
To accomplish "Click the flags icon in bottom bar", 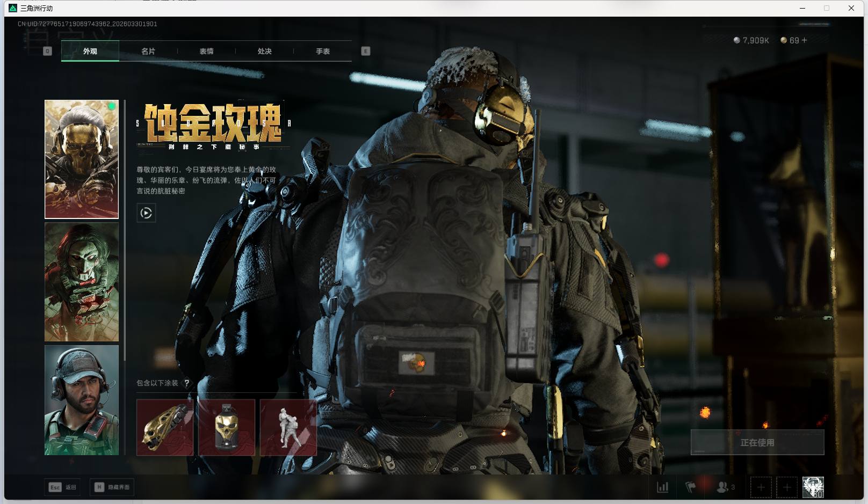I will pyautogui.click(x=691, y=487).
